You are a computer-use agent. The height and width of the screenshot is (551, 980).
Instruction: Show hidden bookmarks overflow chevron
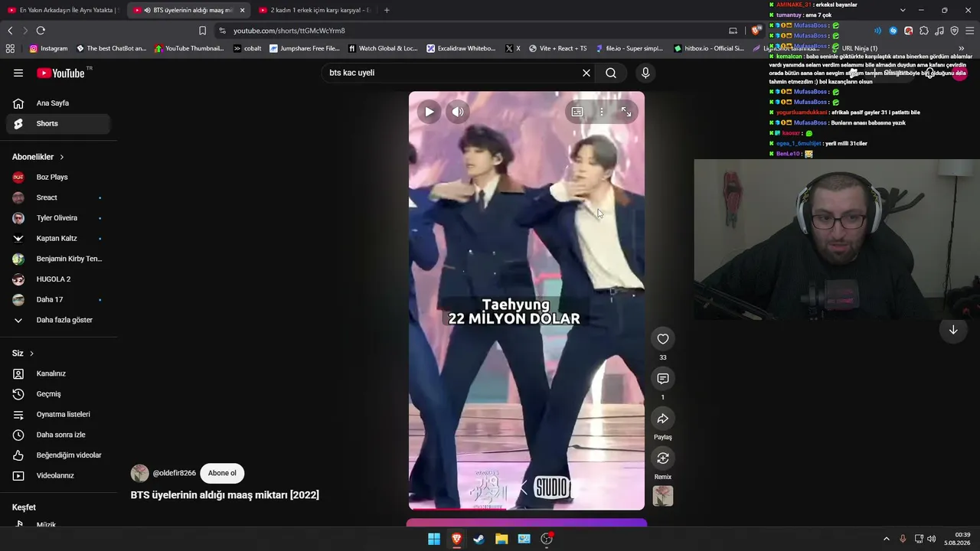point(962,48)
